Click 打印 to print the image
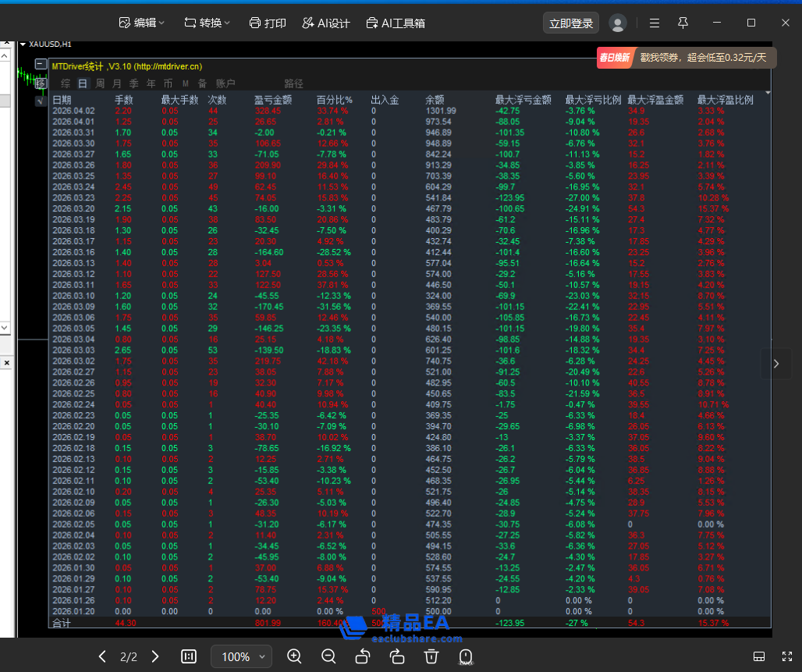Screen dimensions: 802x672 [x=267, y=23]
